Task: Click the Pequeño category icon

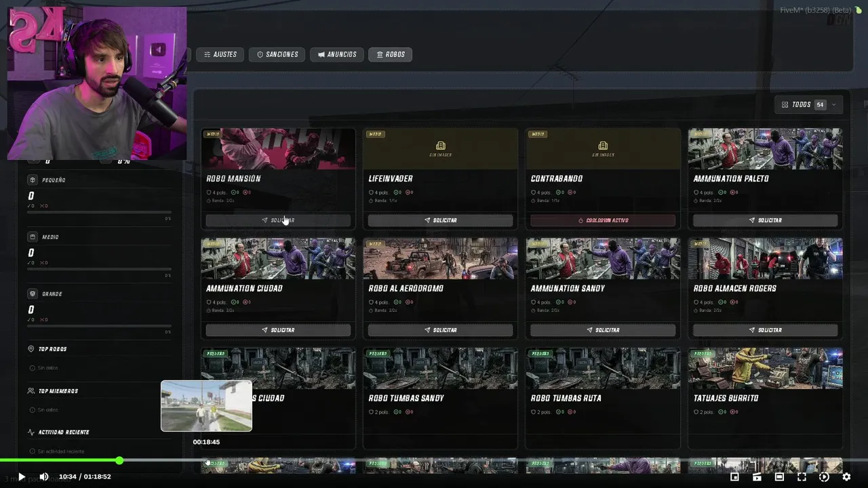Action: pos(32,180)
